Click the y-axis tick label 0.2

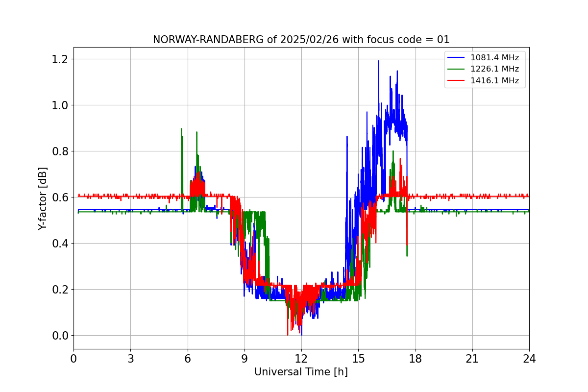tap(60, 290)
